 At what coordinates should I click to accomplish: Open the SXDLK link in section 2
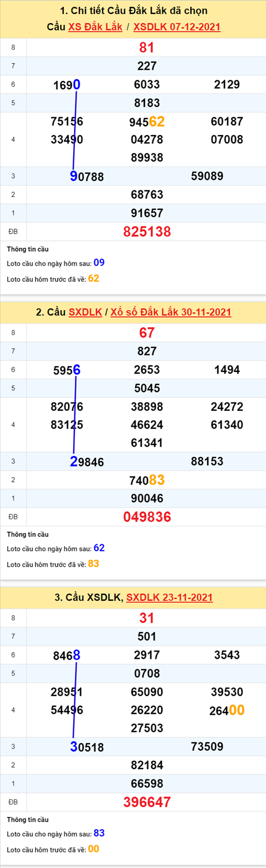85,313
